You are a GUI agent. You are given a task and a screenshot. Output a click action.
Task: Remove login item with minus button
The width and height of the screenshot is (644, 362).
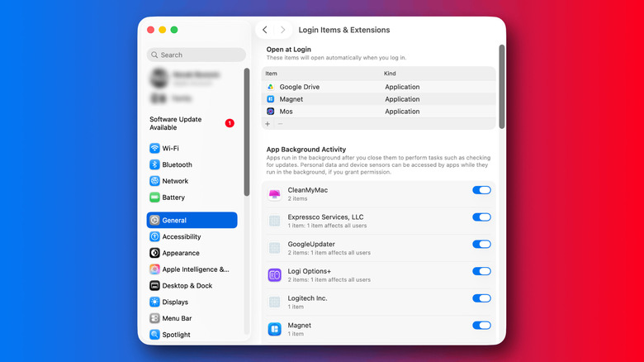pyautogui.click(x=280, y=124)
